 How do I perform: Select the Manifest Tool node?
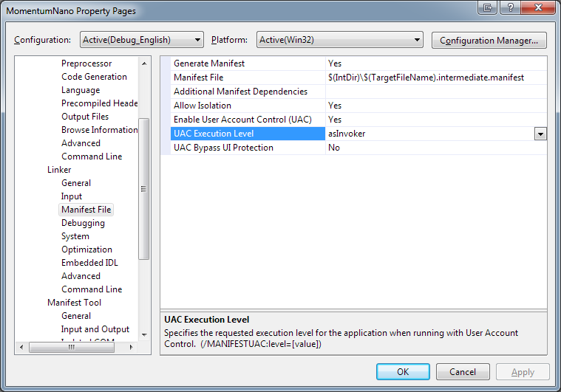(74, 303)
